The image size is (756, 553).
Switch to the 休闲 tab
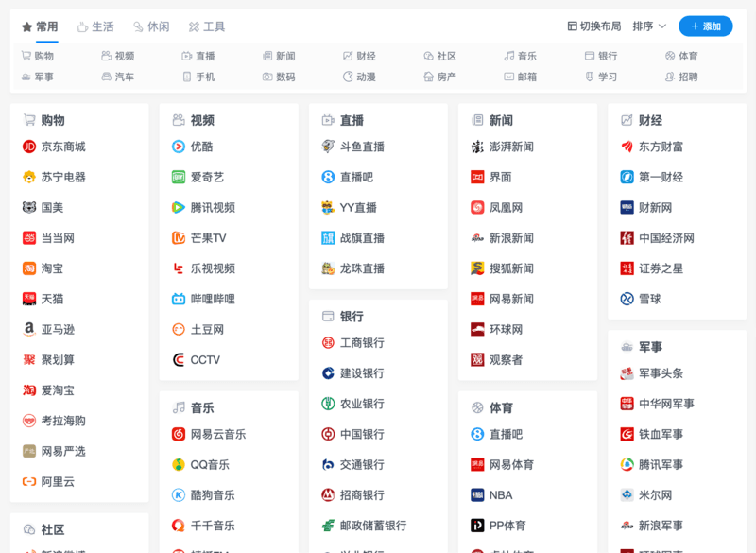(151, 26)
